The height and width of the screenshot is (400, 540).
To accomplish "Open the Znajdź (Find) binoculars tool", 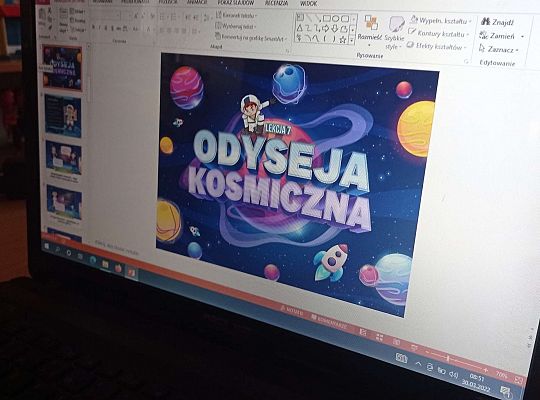I will (497, 22).
